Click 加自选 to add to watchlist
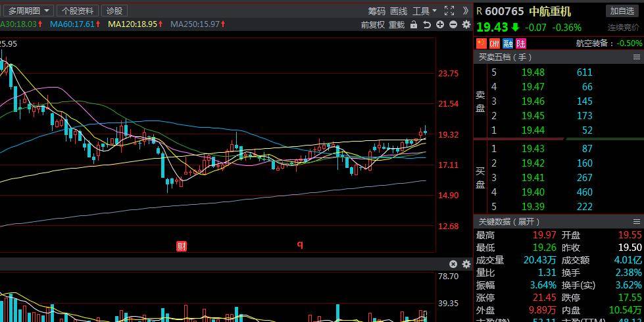 pyautogui.click(x=622, y=11)
